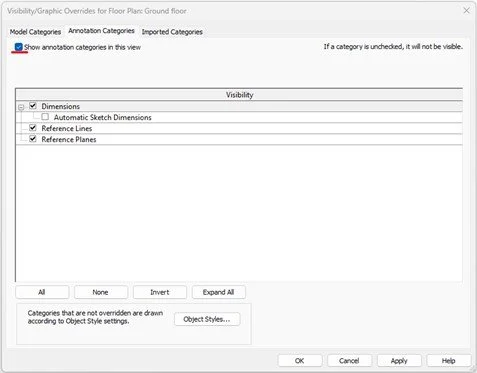Viewport: 477px width, 373px height.
Task: Switch to the Model Categories tab
Action: point(35,32)
